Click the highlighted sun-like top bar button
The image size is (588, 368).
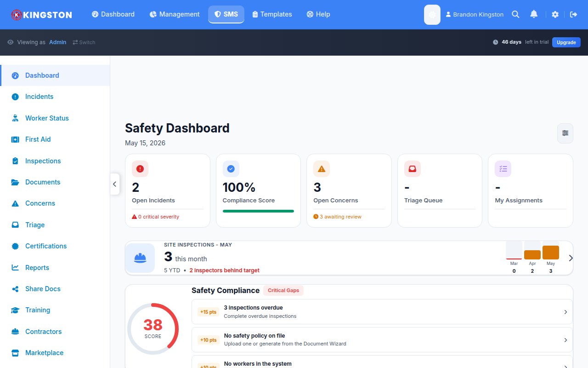432,15
